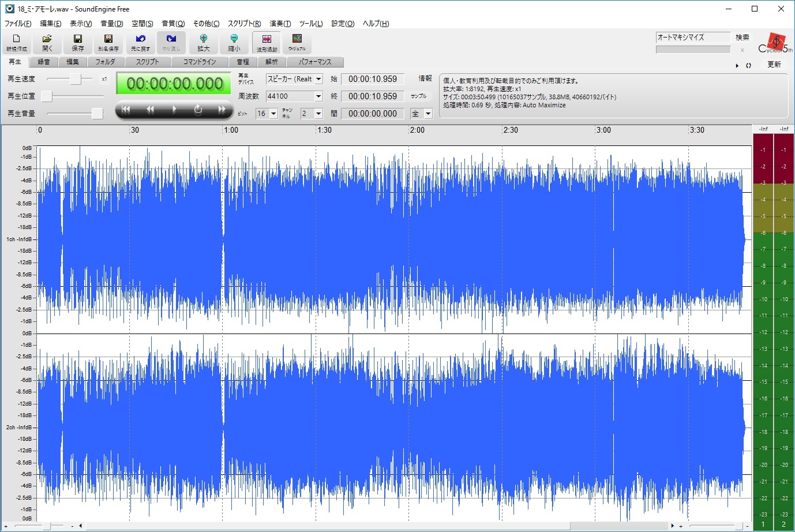The width and height of the screenshot is (795, 532).
Task: Open the 設定(O) menu
Action: (x=343, y=24)
